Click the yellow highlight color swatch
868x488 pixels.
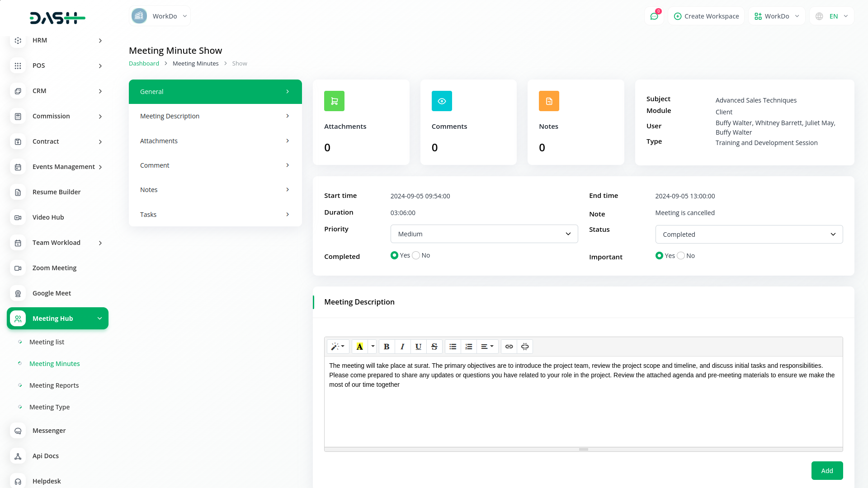(360, 347)
